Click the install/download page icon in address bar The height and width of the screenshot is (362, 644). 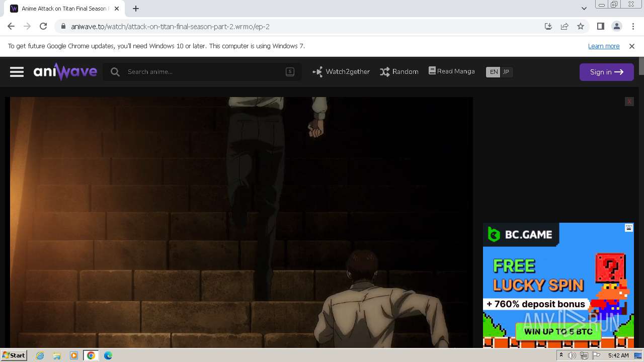pos(548,26)
